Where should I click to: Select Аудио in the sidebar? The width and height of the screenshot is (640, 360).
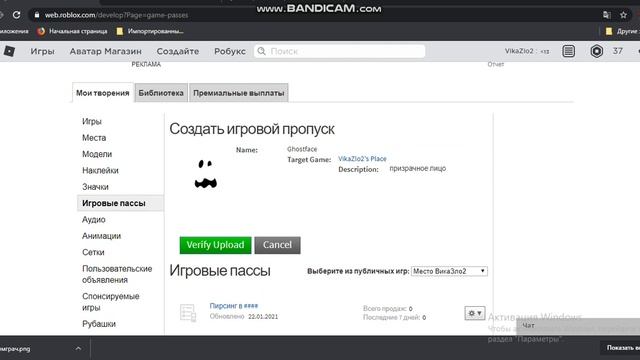coord(93,219)
